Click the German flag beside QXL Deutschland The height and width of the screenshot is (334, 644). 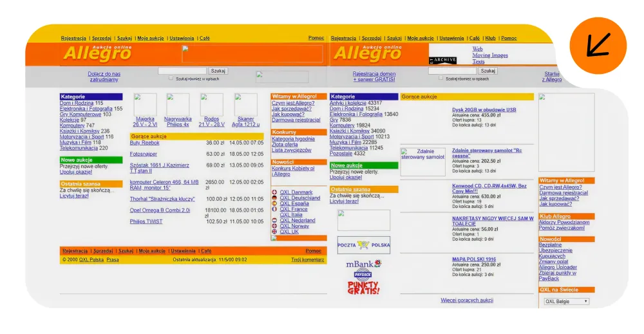[275, 198]
